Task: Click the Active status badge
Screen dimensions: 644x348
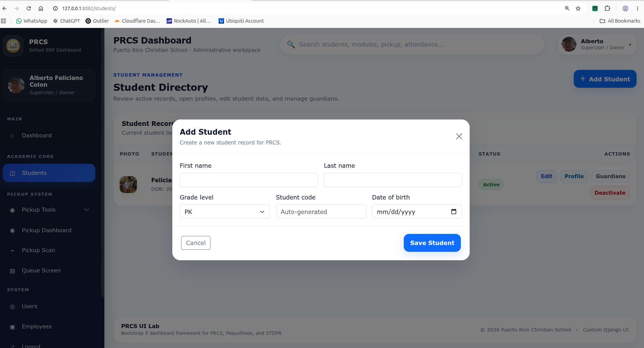Action: point(491,185)
